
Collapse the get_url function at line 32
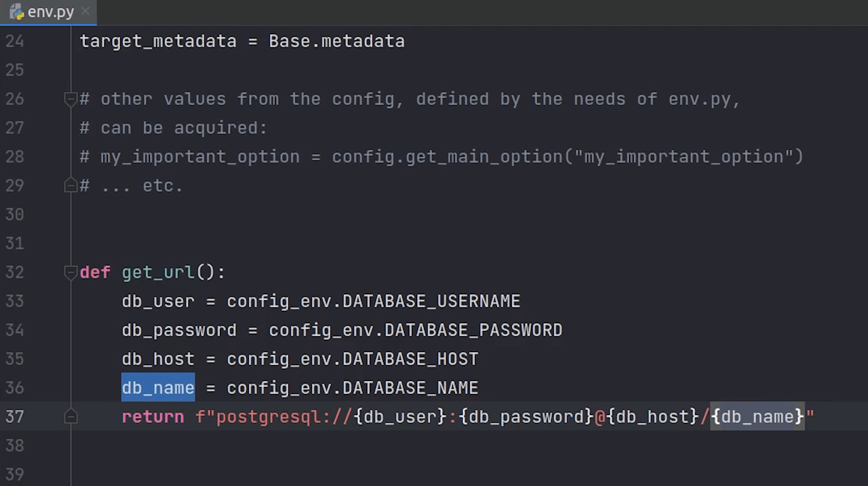point(71,272)
